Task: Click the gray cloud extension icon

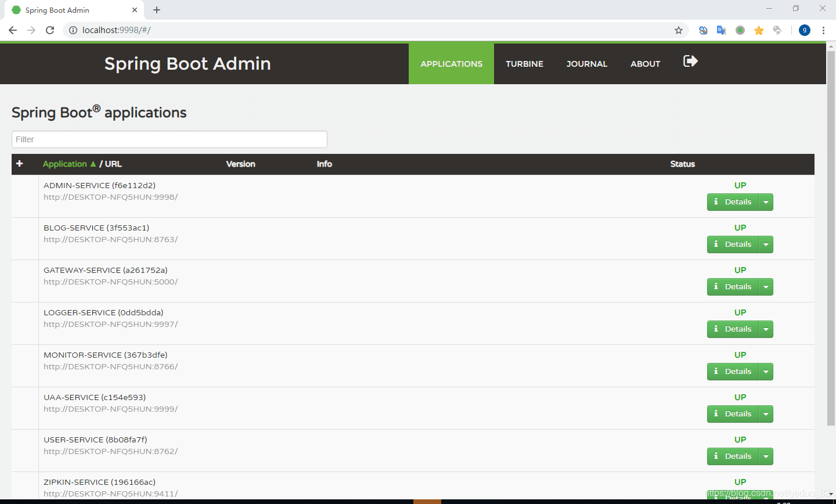Action: [777, 30]
